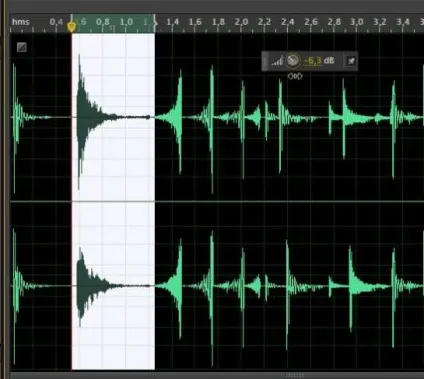This screenshot has width=424, height=379.
Task: Click the 2.4 mark on the time ruler
Action: pyautogui.click(x=287, y=22)
